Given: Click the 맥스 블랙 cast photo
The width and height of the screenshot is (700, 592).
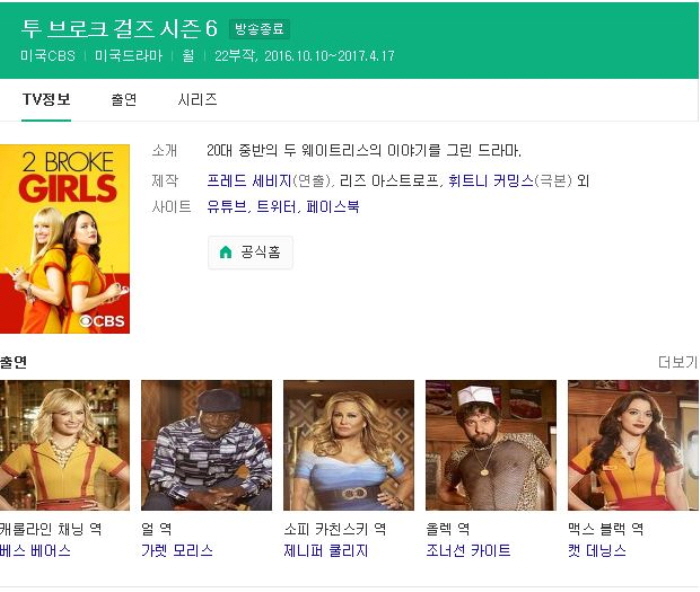Looking at the screenshot, I should tap(632, 445).
